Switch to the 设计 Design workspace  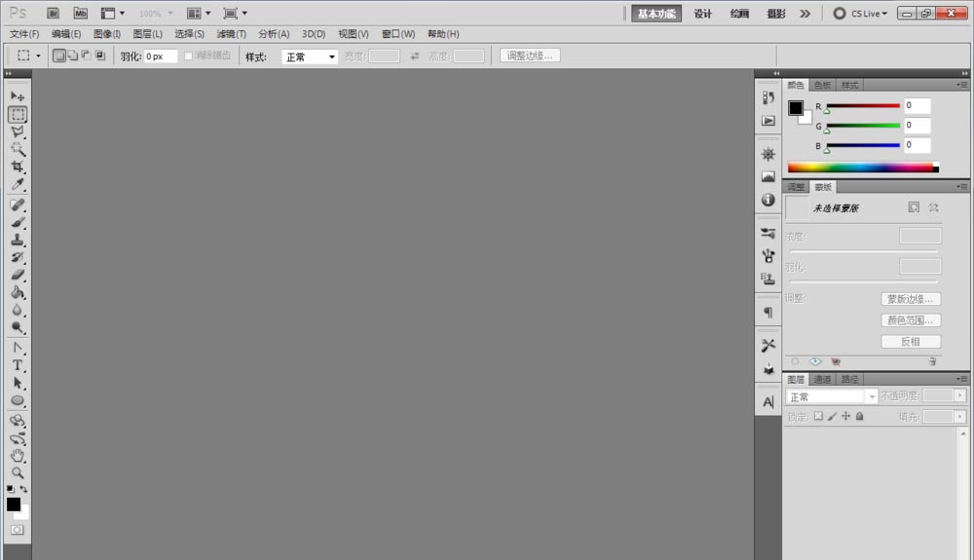click(x=702, y=14)
